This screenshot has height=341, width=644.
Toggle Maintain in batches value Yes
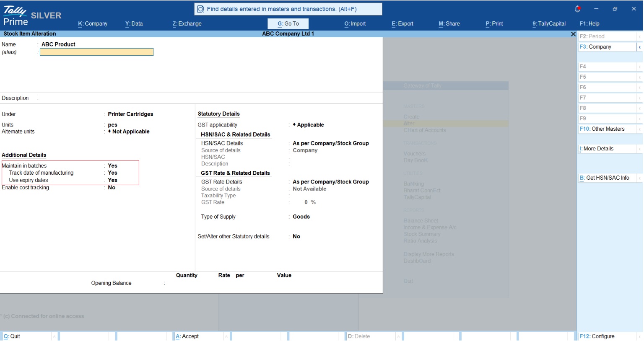[113, 166]
